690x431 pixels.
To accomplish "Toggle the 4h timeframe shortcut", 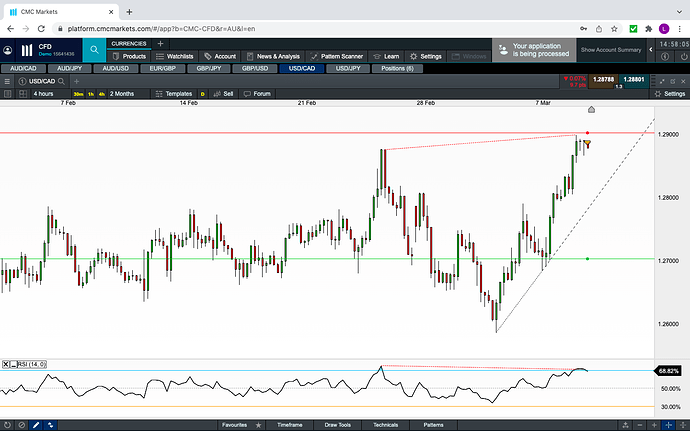I will tap(101, 93).
